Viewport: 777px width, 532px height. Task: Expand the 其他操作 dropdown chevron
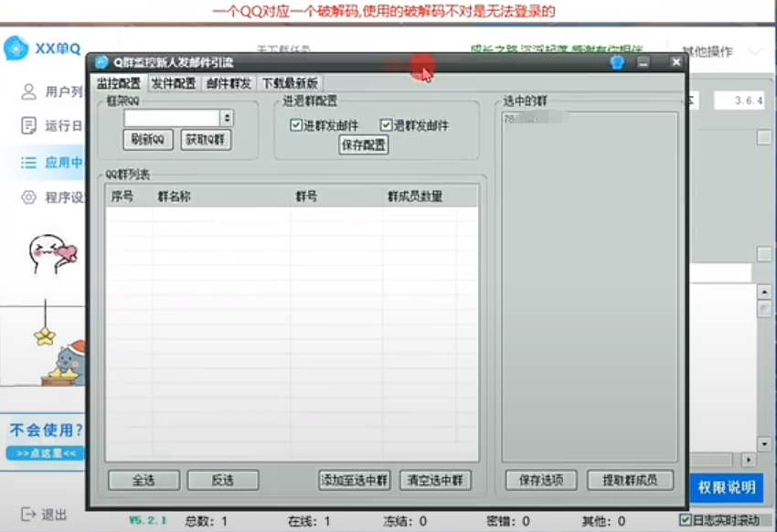click(755, 51)
